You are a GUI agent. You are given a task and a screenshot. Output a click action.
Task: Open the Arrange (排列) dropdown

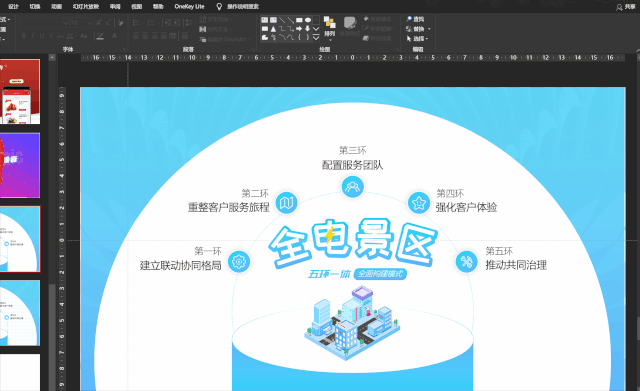(x=330, y=29)
